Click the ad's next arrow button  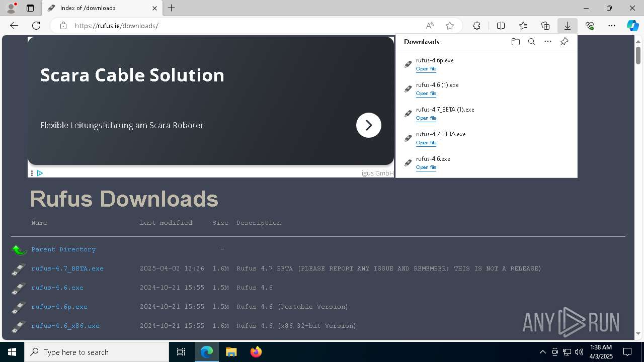(x=369, y=125)
